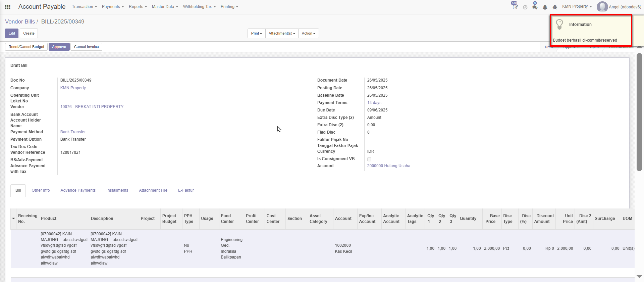The image size is (644, 282).
Task: Approve the vendor bill
Action: [x=59, y=47]
